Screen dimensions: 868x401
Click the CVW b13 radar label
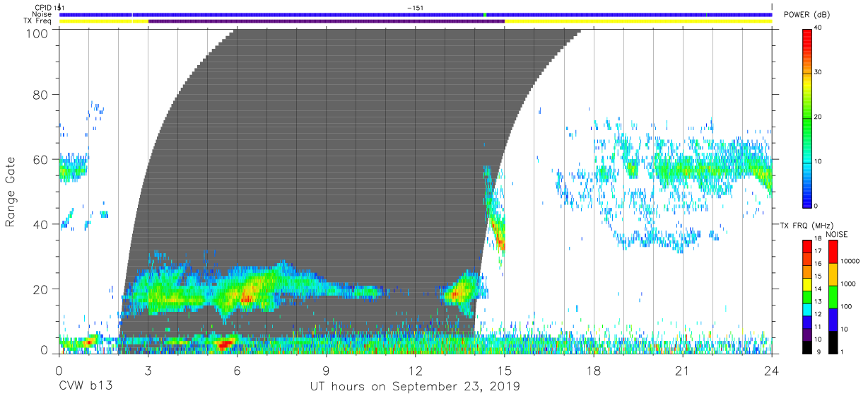(86, 386)
